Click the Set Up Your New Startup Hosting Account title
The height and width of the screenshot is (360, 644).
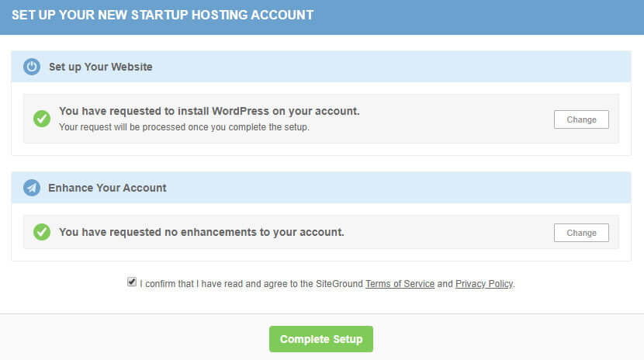point(162,16)
